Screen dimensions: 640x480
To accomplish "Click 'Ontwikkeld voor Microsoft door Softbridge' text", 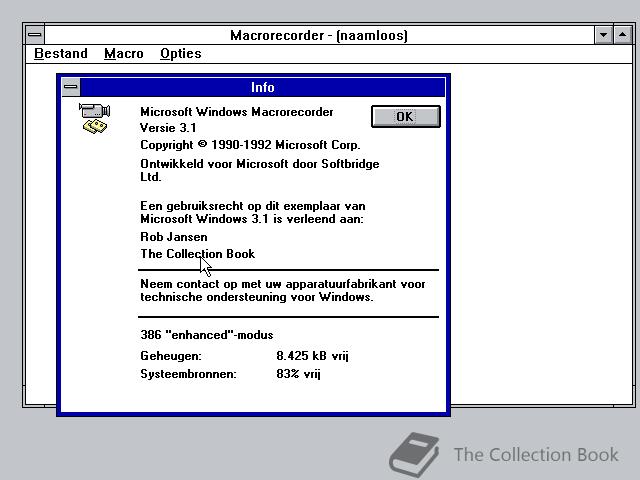I will [260, 164].
